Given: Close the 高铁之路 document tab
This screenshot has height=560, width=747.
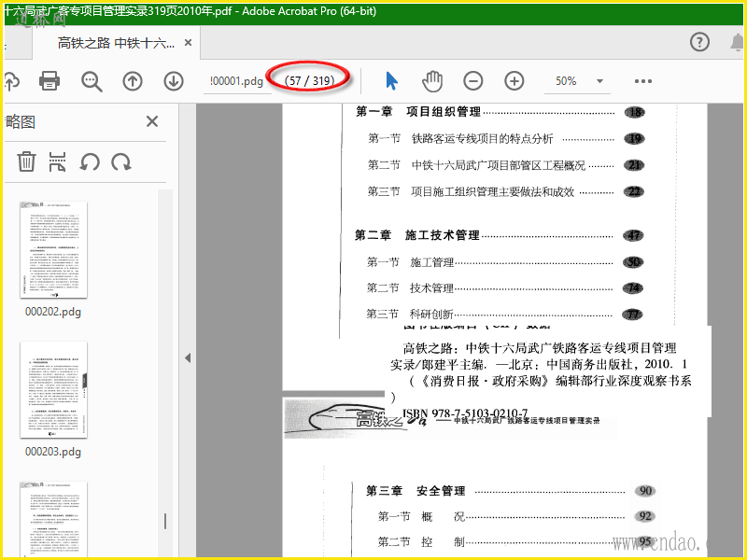Looking at the screenshot, I should coord(189,43).
